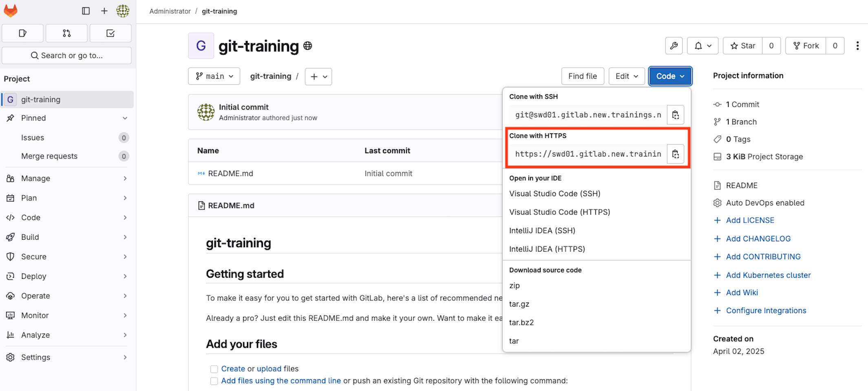Click the Search or go to field
The height and width of the screenshot is (391, 868).
pyautogui.click(x=67, y=55)
